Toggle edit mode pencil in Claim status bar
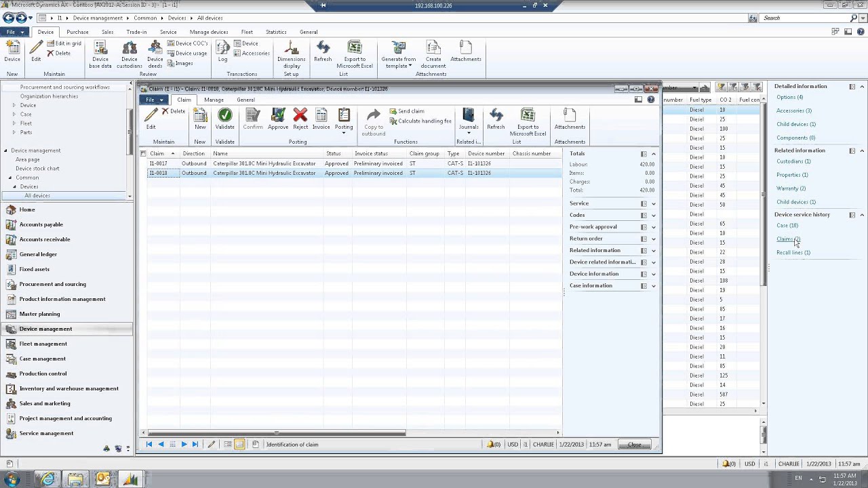868x488 pixels. coord(212,445)
